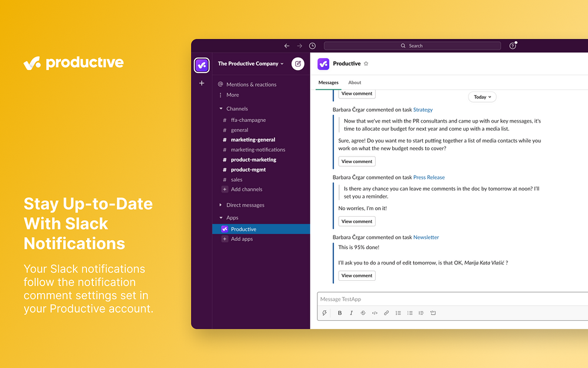Image resolution: width=588 pixels, height=368 pixels.
Task: Click the Productive logo on the banner
Action: click(73, 63)
